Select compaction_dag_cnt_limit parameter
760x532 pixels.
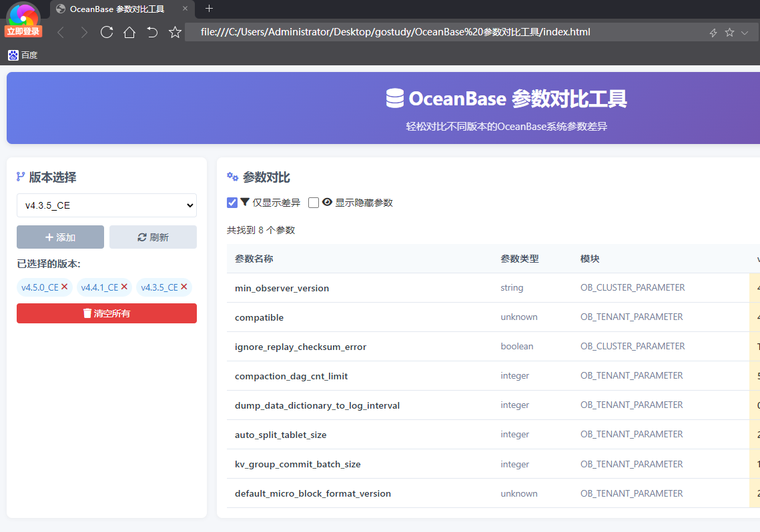[x=292, y=376]
